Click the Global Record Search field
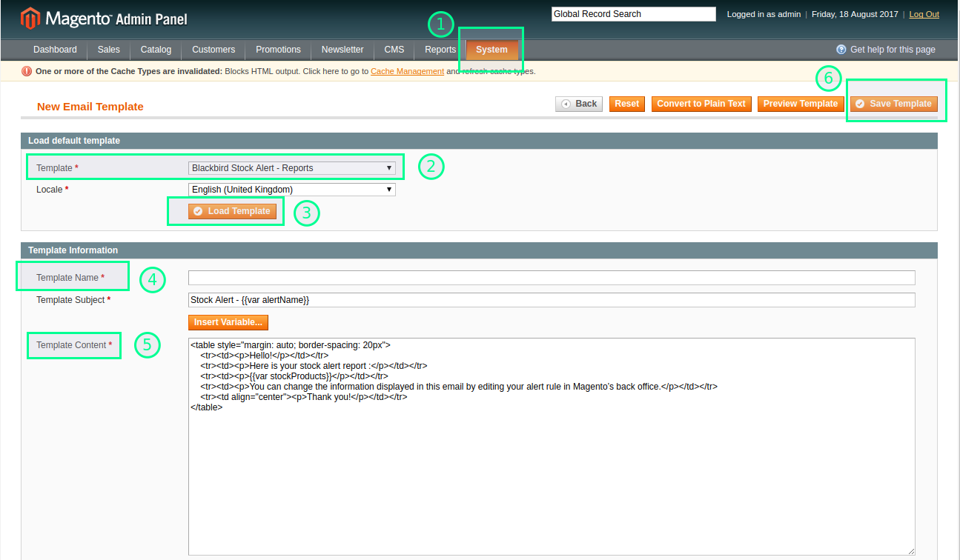Viewport: 960px width, 560px height. (x=634, y=14)
